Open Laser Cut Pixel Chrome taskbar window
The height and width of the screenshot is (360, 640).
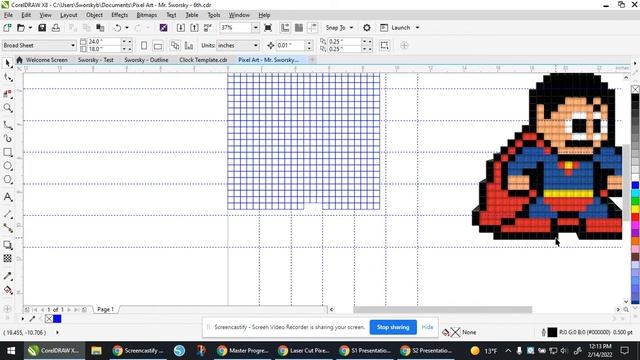click(304, 351)
